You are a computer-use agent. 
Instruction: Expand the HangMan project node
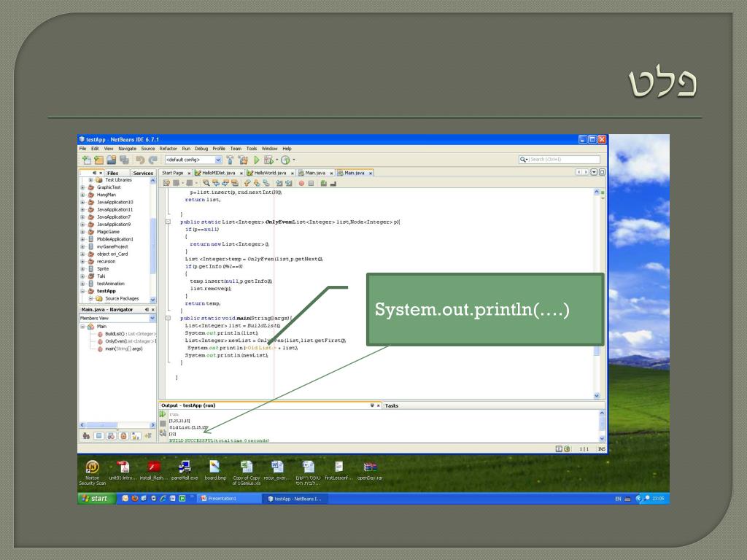[83, 195]
